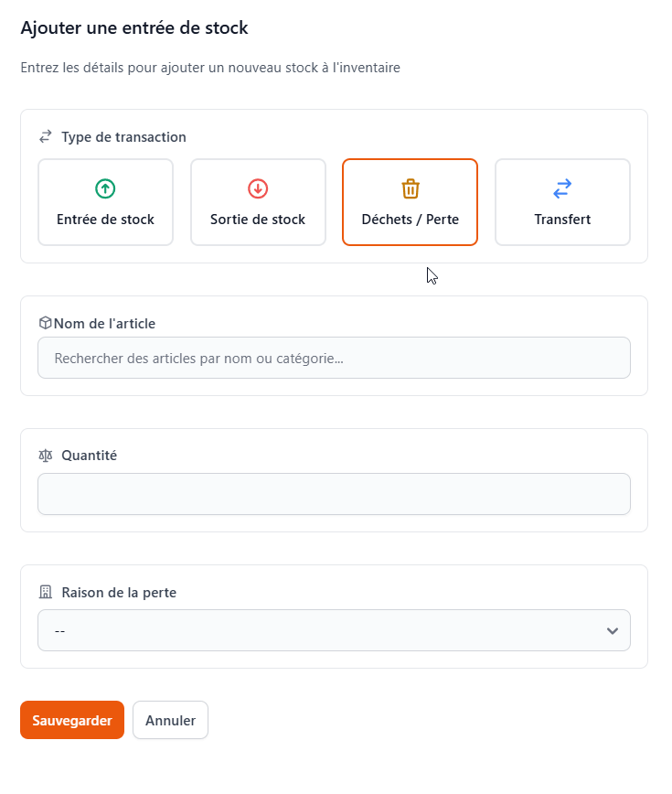Expand the loss reason chevron arrow

coord(613,630)
